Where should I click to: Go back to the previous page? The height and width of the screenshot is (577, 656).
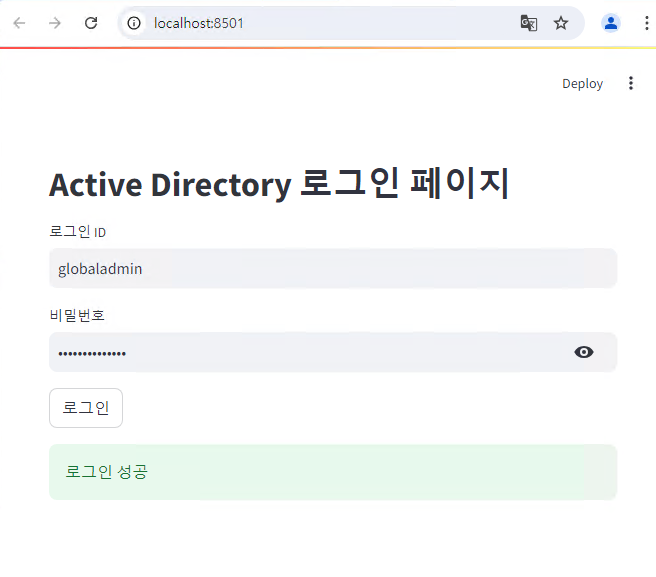click(20, 23)
